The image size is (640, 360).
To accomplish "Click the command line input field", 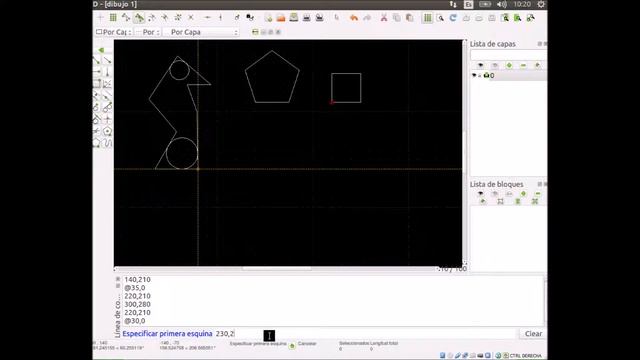I will (x=365, y=333).
